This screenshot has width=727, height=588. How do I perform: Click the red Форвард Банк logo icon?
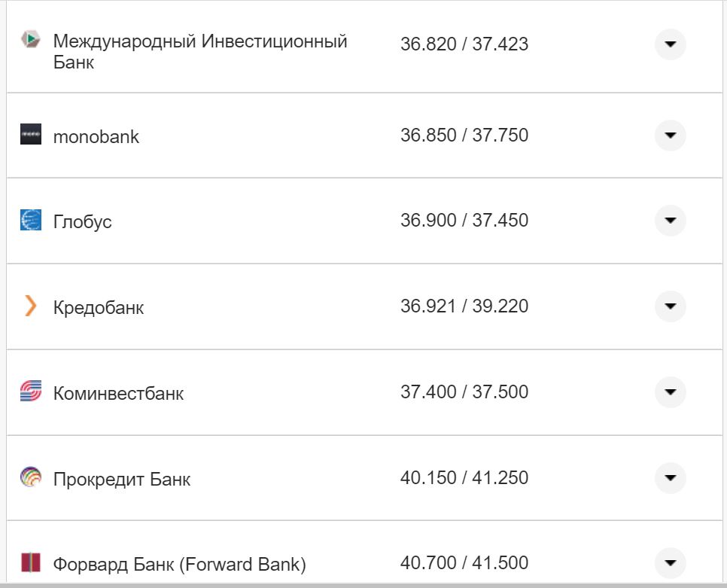point(29,562)
